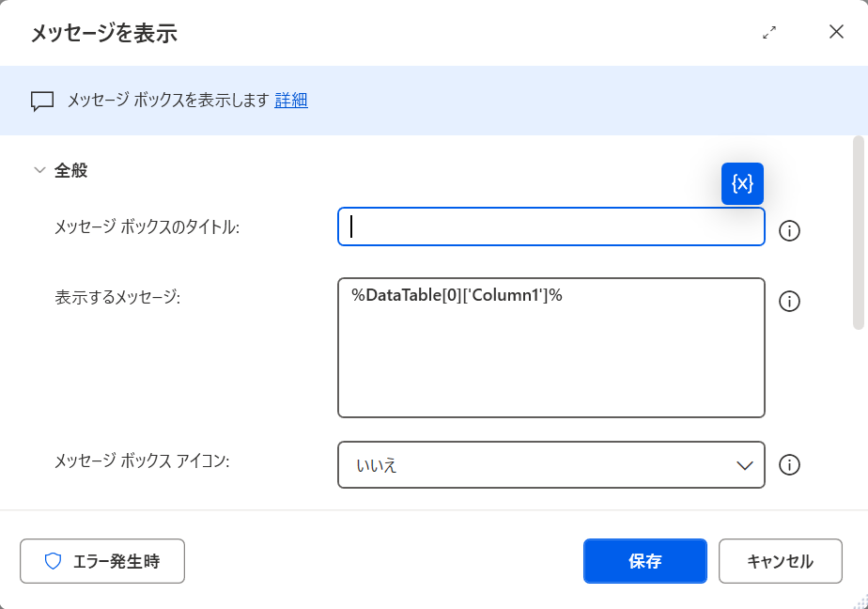Click the speech bubble icon in the banner

coord(42,101)
